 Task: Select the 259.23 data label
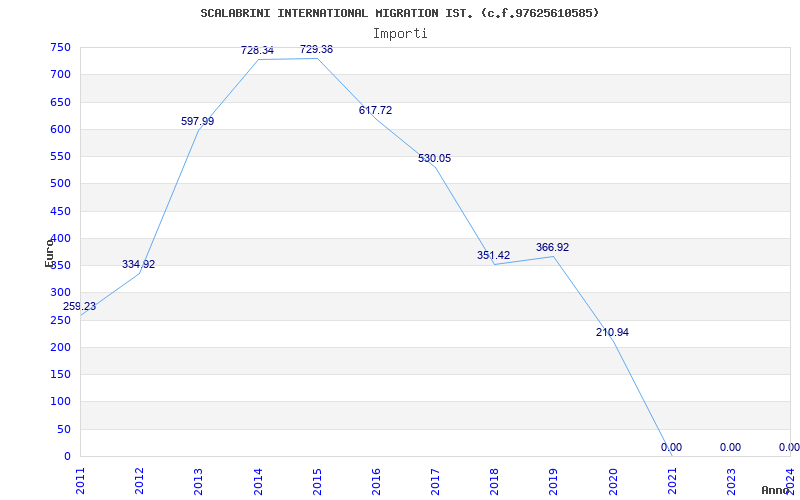(x=79, y=307)
